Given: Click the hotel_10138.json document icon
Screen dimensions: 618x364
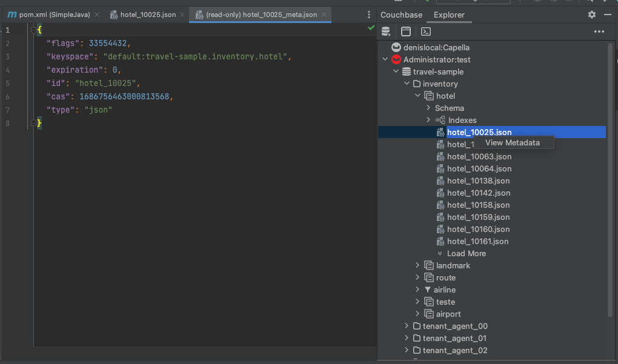Looking at the screenshot, I should tap(440, 181).
